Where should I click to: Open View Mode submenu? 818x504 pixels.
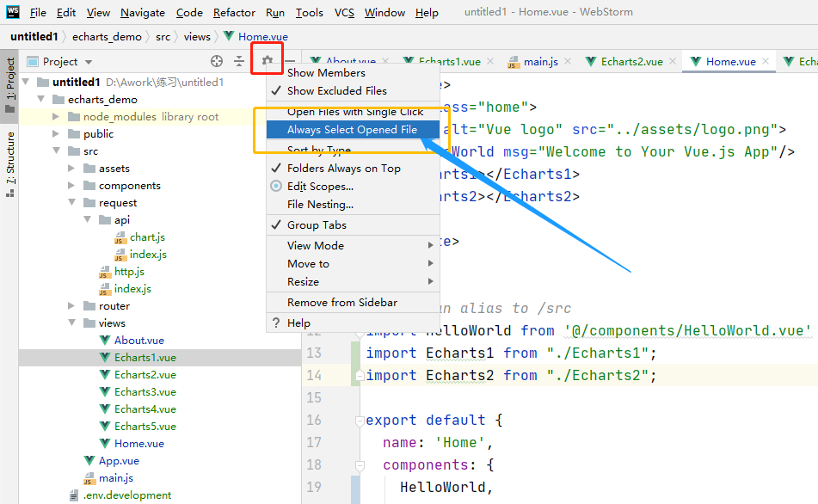click(354, 245)
